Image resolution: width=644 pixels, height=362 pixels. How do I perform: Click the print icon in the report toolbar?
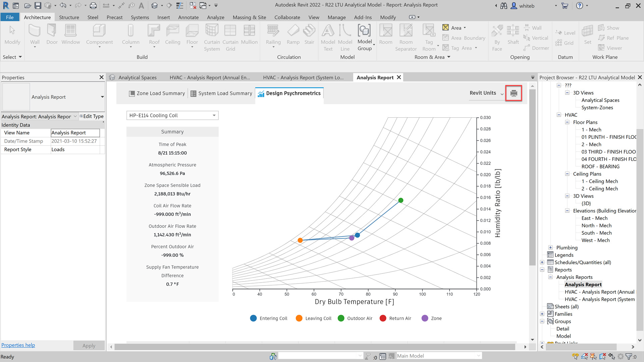[x=514, y=93]
